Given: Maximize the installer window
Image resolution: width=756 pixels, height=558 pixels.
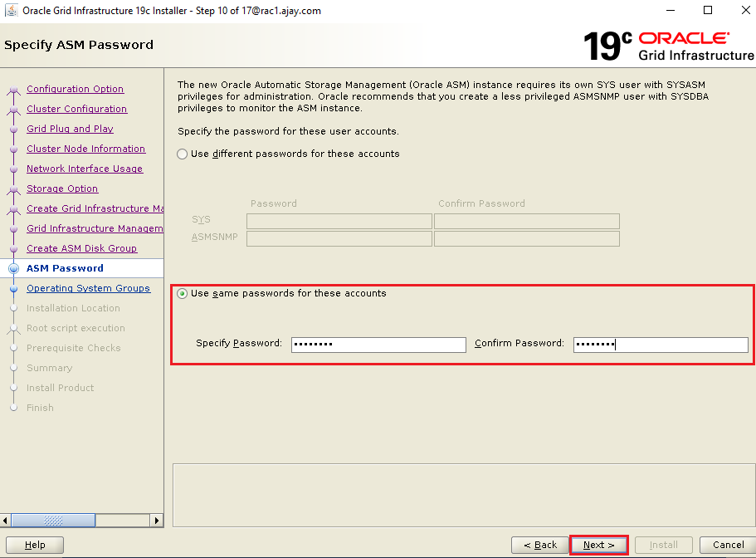Looking at the screenshot, I should pos(708,10).
